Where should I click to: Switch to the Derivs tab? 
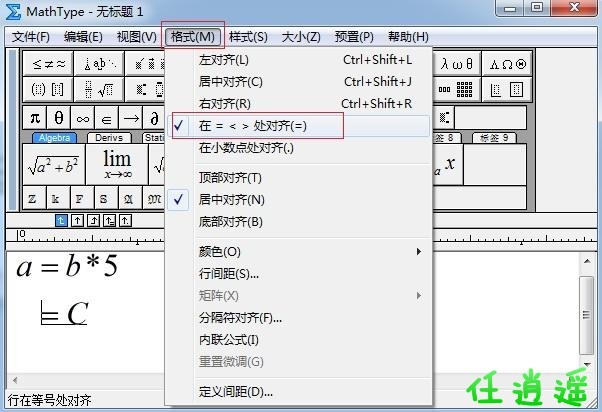(109, 137)
